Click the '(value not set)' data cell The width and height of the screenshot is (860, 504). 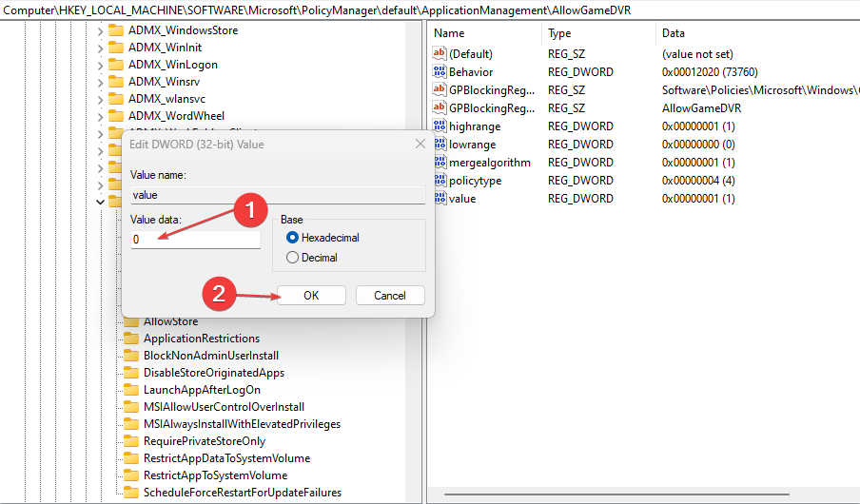[x=697, y=54]
